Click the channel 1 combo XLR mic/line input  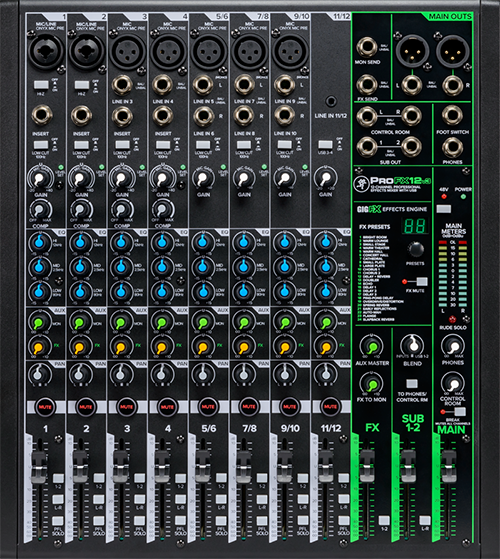45,52
